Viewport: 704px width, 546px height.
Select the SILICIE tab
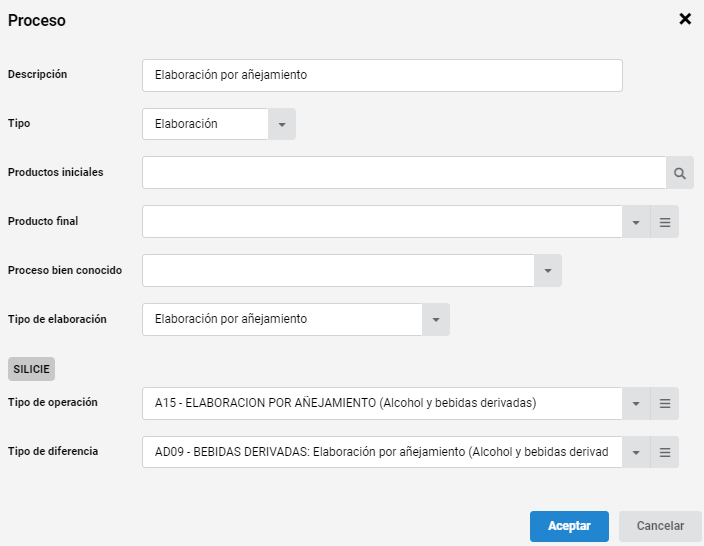pyautogui.click(x=31, y=369)
